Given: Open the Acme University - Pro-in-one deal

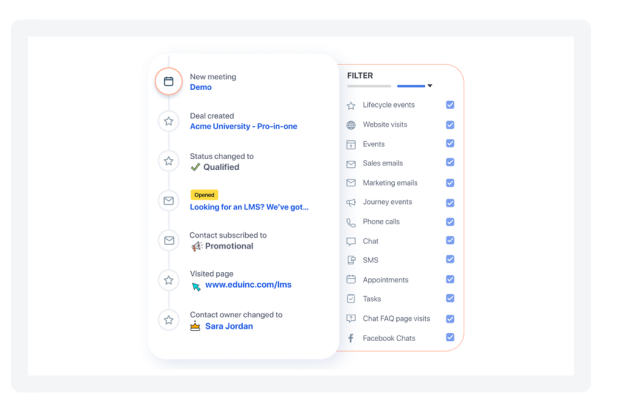Looking at the screenshot, I should tap(243, 127).
